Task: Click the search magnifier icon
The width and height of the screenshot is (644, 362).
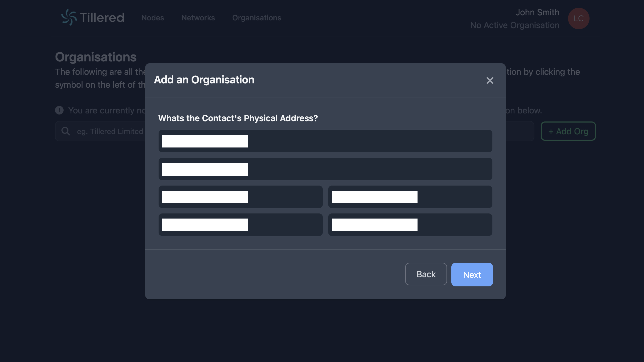Action: tap(66, 131)
